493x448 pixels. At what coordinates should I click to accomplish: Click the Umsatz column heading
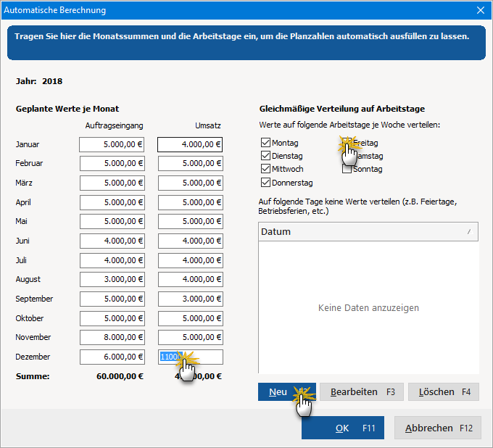point(208,125)
